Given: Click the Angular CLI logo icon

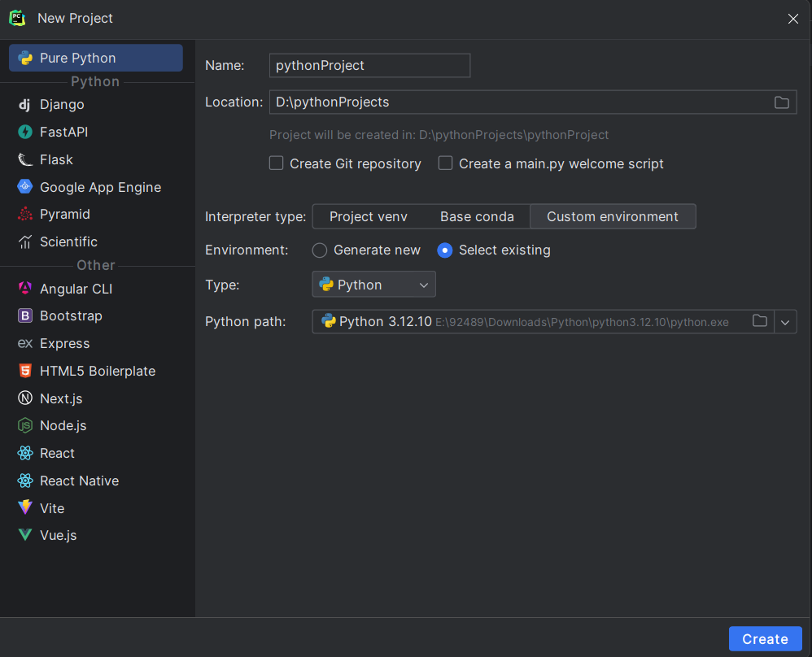Looking at the screenshot, I should pyautogui.click(x=25, y=289).
